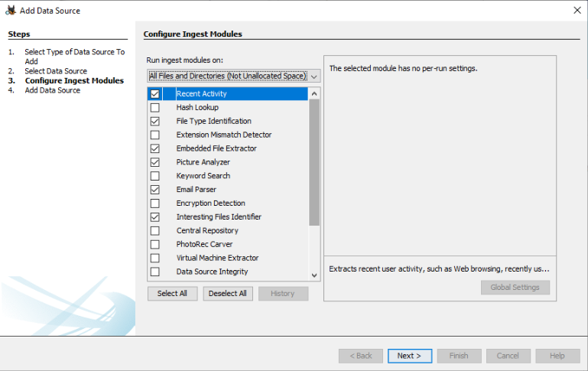The image size is (588, 371).
Task: Click Next to proceed to next step
Action: (409, 356)
